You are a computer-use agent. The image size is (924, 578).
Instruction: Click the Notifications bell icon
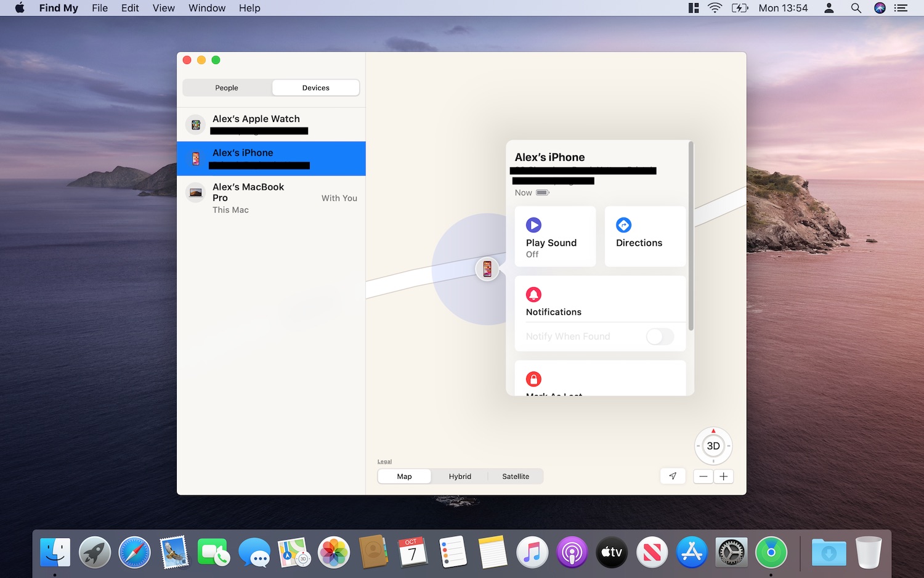click(533, 295)
